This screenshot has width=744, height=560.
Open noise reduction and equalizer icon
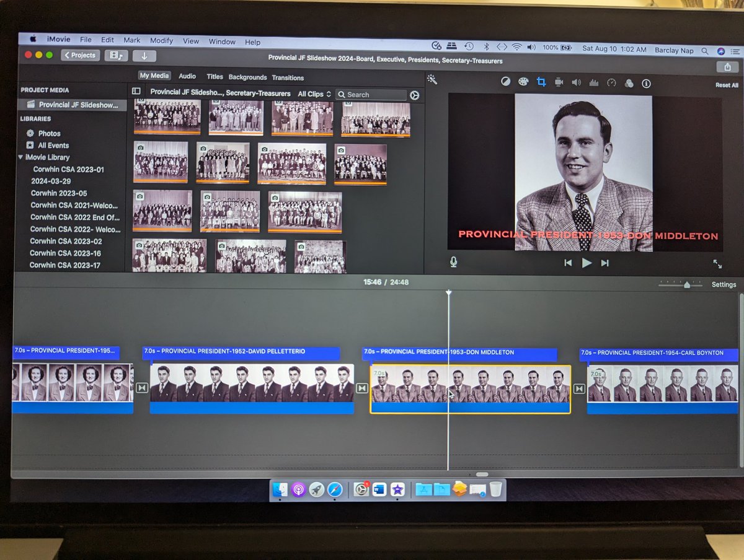593,82
